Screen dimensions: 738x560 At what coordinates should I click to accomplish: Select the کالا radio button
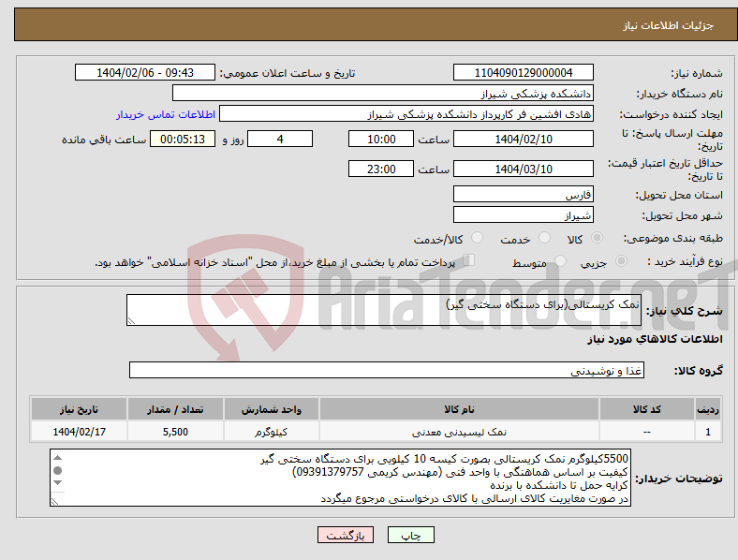[x=597, y=238]
